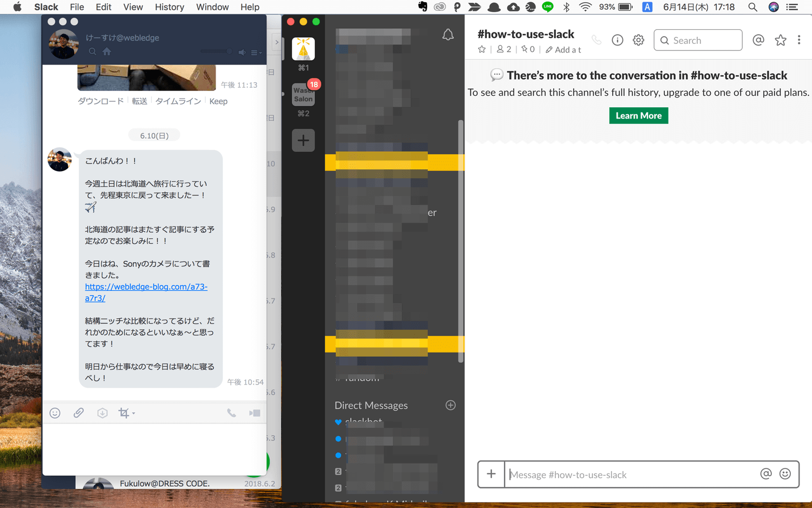Click the sender avatar beside the こんばんわ message

[60, 160]
